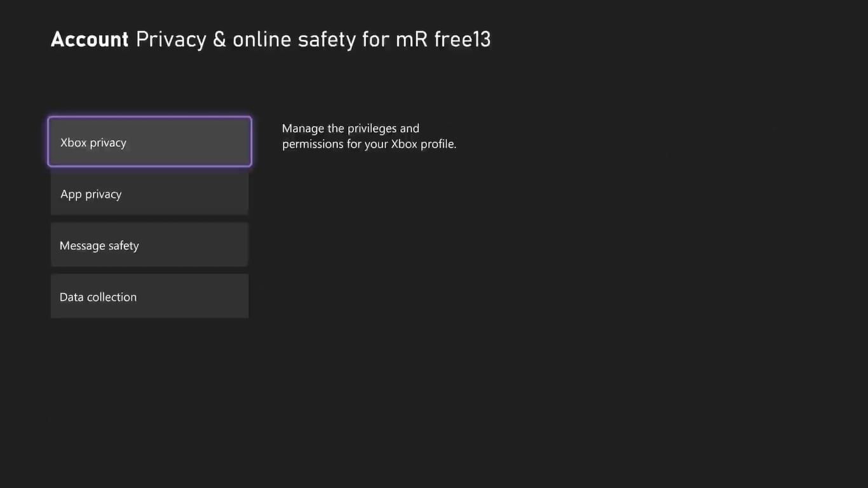Click the Account header label
The width and height of the screenshot is (868, 488).
coord(89,39)
